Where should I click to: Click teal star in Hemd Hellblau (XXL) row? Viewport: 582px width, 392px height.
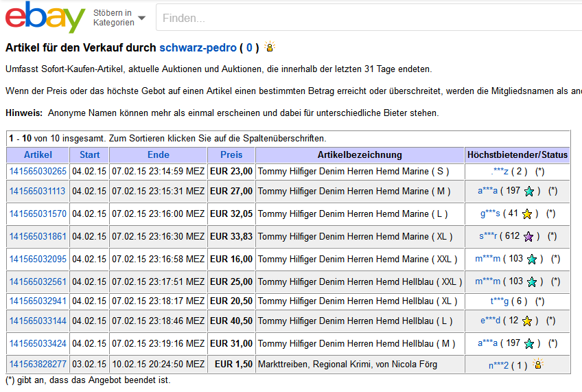(531, 282)
